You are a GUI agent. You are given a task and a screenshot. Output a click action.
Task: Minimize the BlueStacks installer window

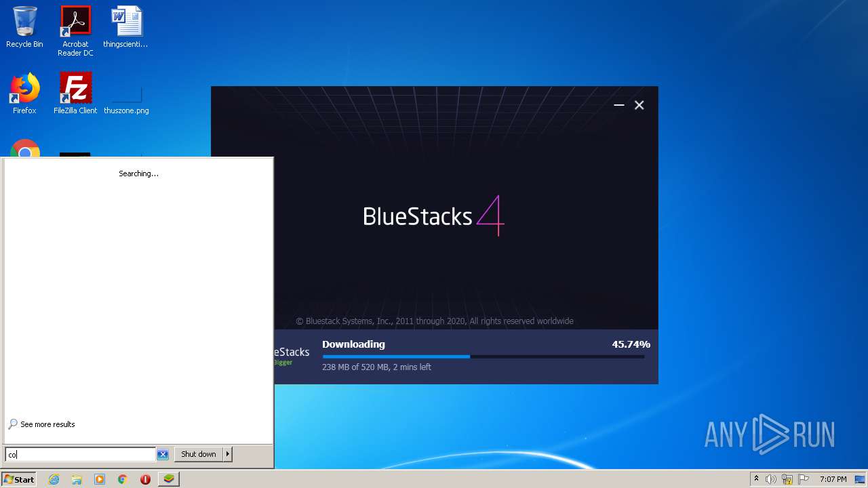pyautogui.click(x=618, y=105)
